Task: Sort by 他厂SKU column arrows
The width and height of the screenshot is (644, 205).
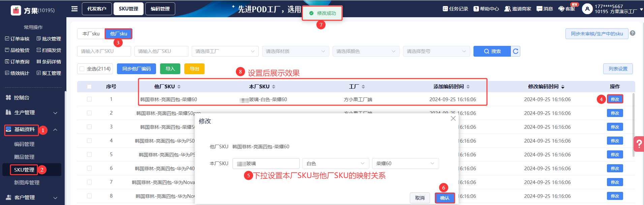Action: pos(179,87)
